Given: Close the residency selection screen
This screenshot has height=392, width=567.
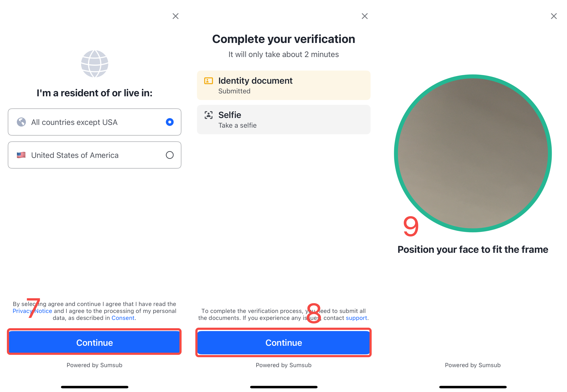Looking at the screenshot, I should (x=175, y=16).
